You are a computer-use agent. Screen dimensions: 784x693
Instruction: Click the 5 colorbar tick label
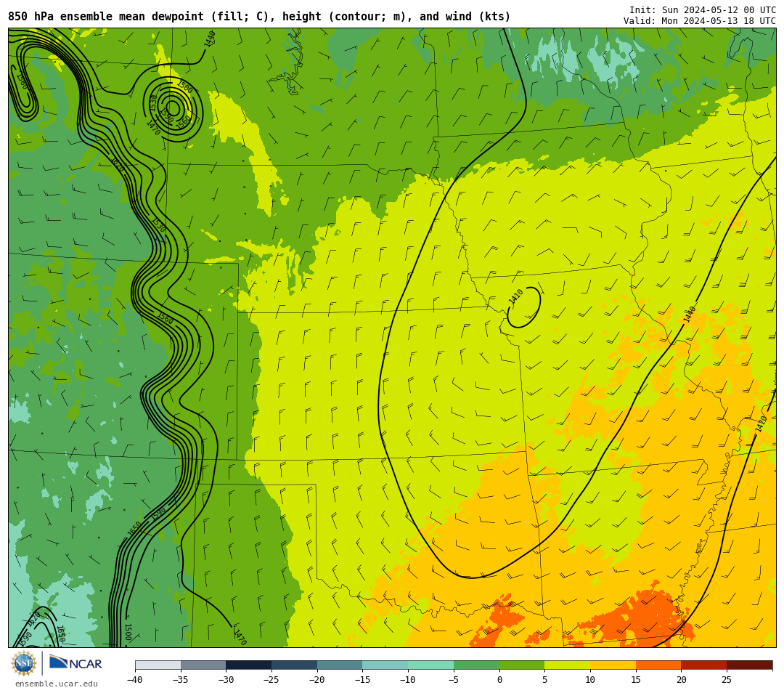point(544,679)
